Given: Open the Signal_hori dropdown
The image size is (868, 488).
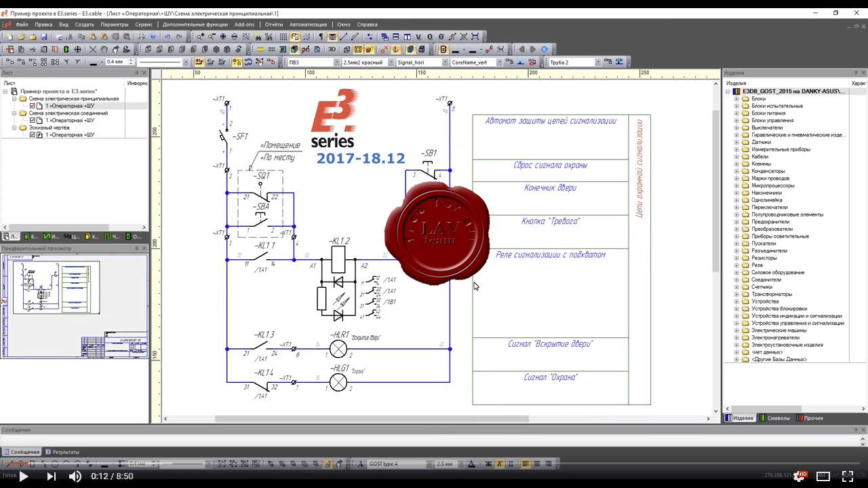Looking at the screenshot, I should [x=444, y=62].
